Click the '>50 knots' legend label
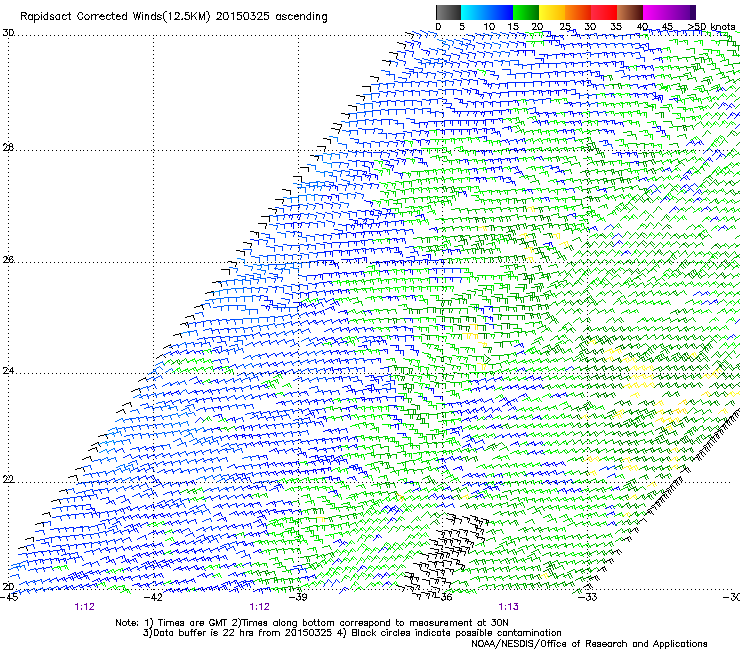The width and height of the screenshot is (740, 650). coord(712,26)
